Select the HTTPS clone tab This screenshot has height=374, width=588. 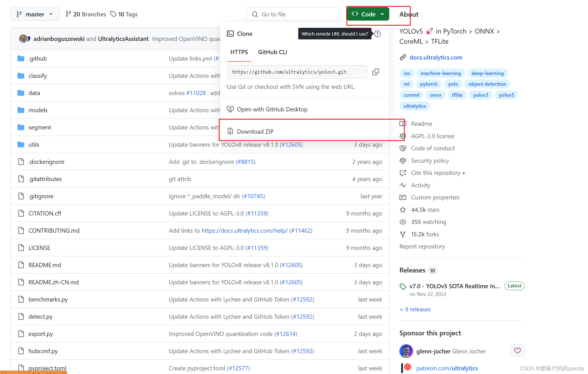239,52
